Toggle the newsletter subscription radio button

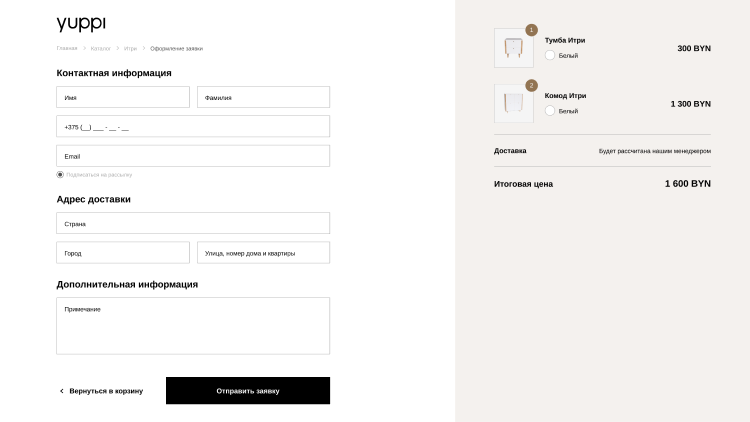(60, 174)
